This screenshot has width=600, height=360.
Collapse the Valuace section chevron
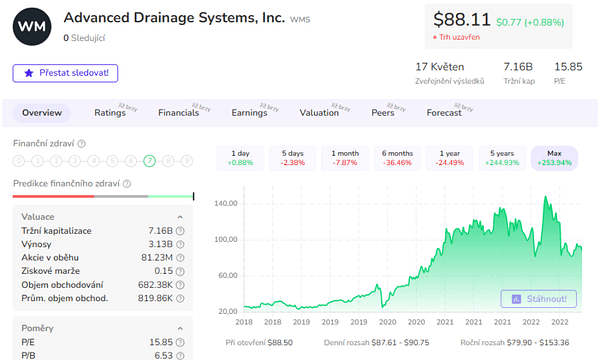tap(180, 217)
